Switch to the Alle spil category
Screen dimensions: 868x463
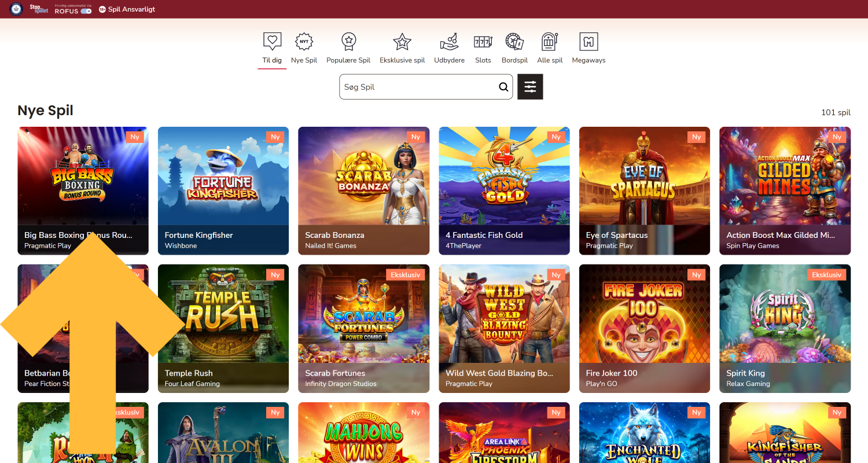pos(550,49)
